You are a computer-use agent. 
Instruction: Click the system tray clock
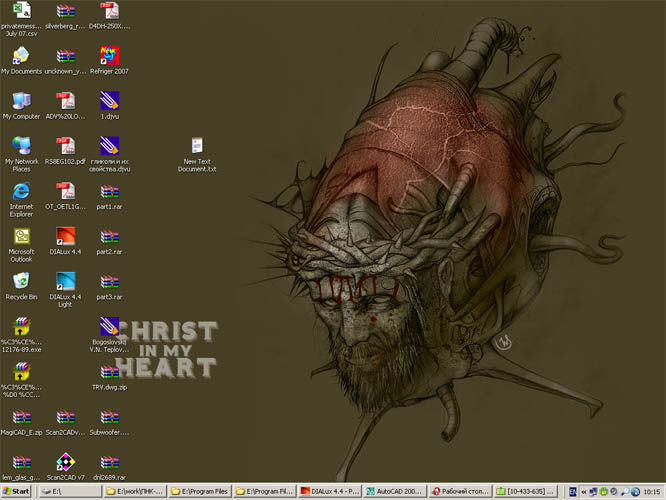(x=652, y=491)
